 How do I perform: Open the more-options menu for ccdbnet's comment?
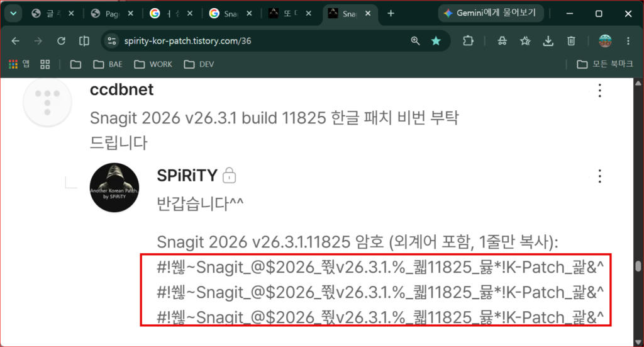click(x=599, y=91)
